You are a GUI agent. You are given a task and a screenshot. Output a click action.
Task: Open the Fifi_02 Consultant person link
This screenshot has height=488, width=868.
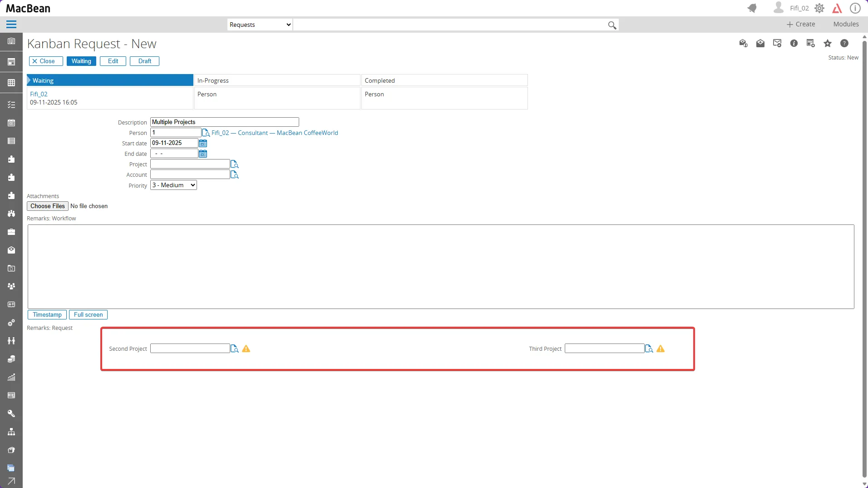tap(275, 133)
